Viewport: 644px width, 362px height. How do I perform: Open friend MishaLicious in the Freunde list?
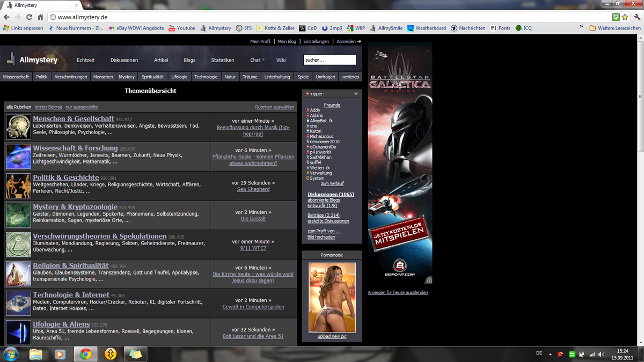[321, 136]
